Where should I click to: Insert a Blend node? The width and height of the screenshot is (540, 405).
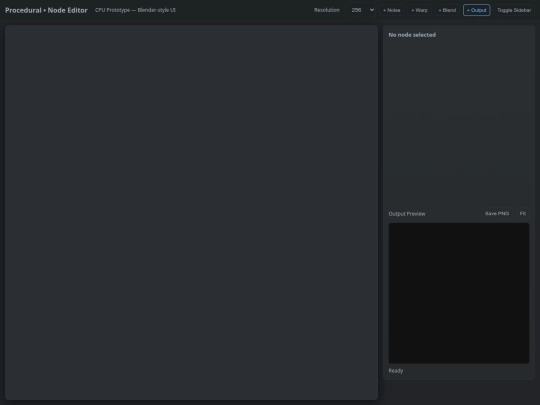447,10
